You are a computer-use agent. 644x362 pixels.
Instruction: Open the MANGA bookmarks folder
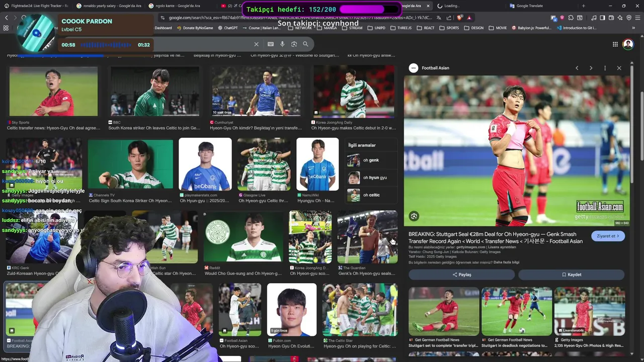[327, 28]
